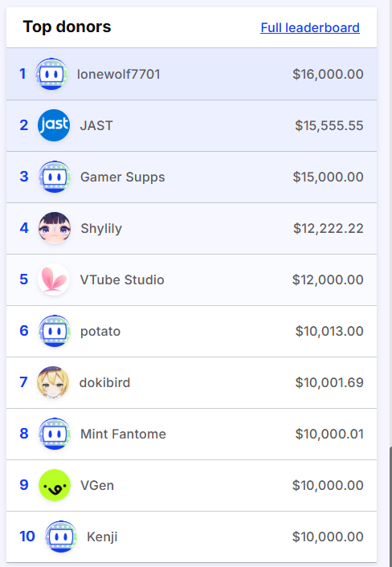Click Shylily's $12,222.22 donation amount
Viewport: 392px width, 567px height.
329,229
